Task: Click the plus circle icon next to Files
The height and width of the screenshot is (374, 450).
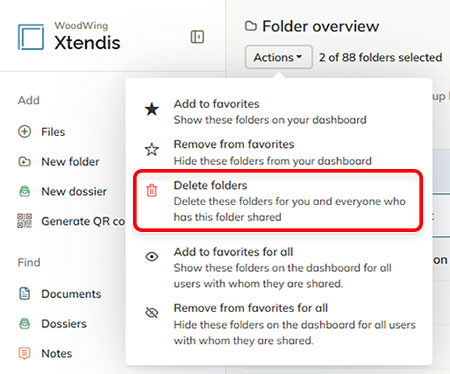Action: 24,132
